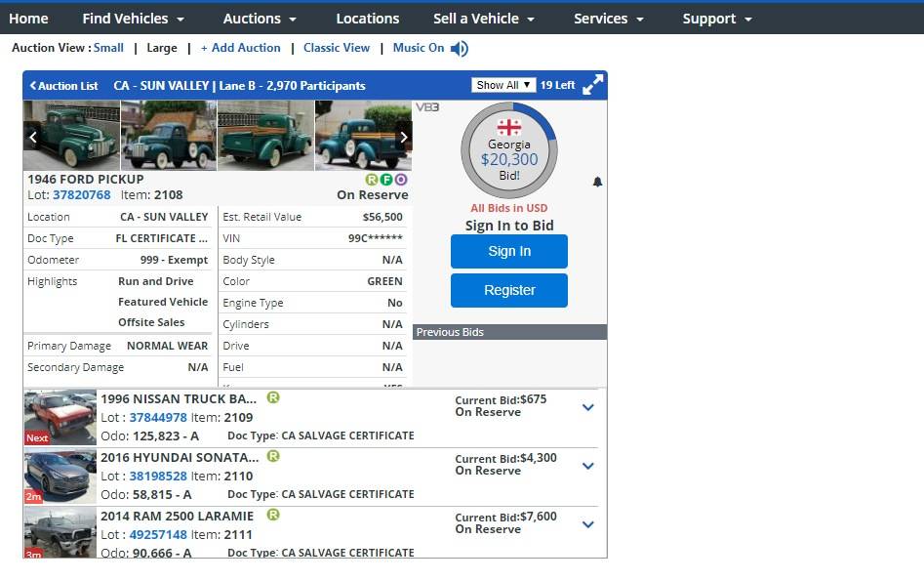Click the green F featured badge
This screenshot has height=581, width=924.
pos(386,180)
